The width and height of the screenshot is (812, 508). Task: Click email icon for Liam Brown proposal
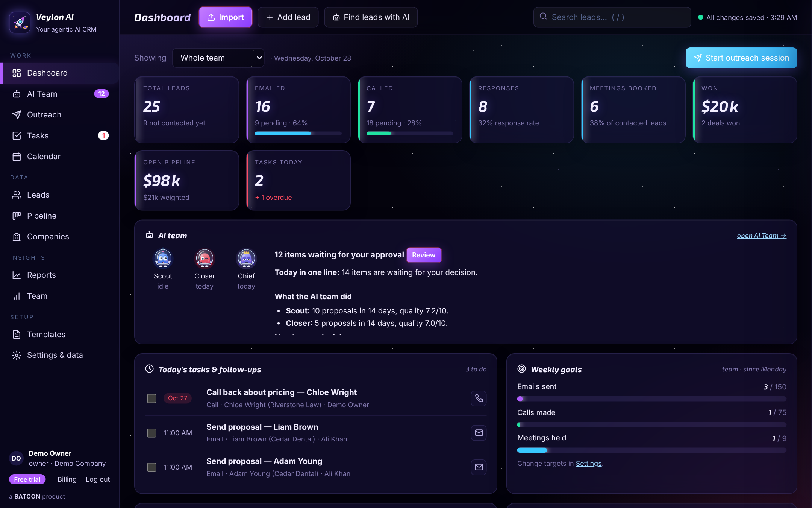click(x=479, y=433)
